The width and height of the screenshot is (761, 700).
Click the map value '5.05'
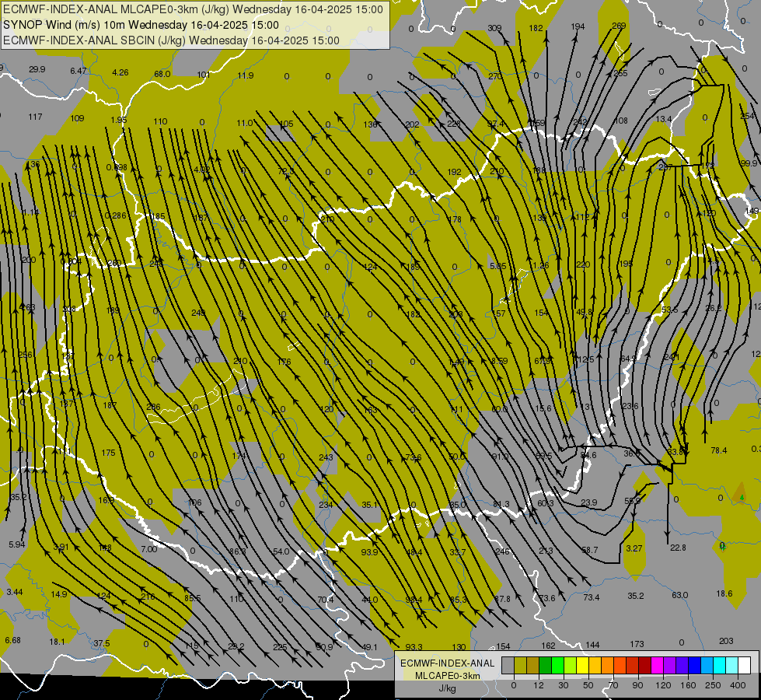click(498, 266)
